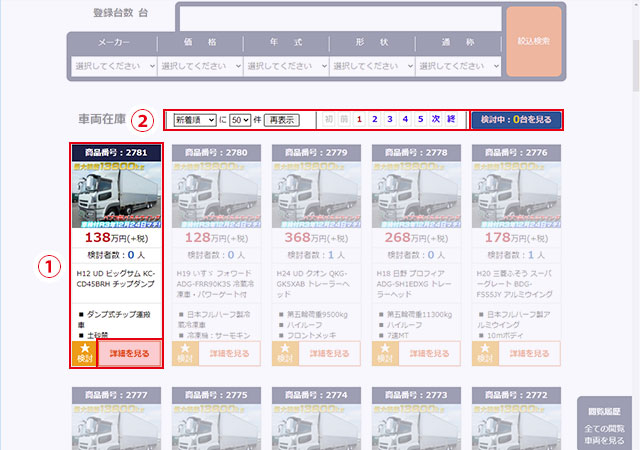Click the 検討 star for item 2779
The image size is (640, 450).
(x=285, y=353)
